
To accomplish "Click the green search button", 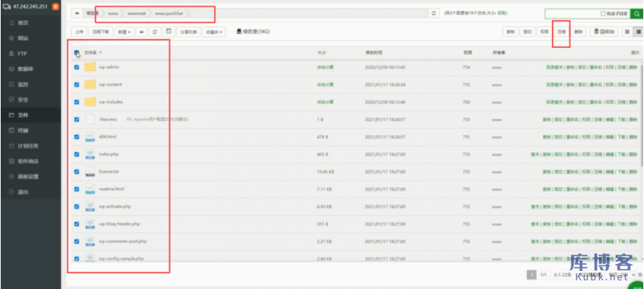I will coord(635,13).
